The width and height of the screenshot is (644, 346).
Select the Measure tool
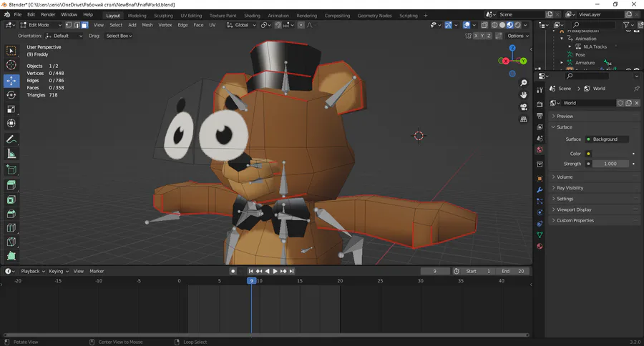[11, 154]
